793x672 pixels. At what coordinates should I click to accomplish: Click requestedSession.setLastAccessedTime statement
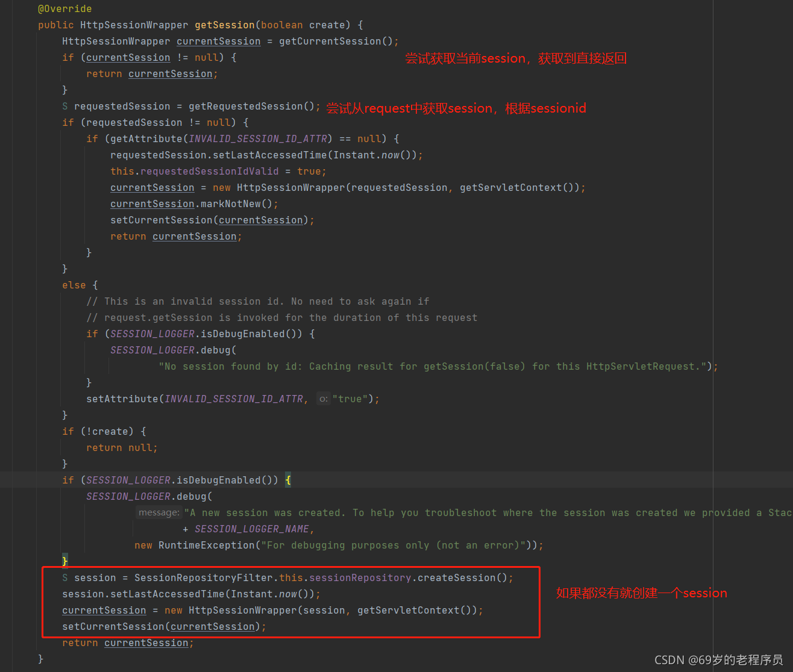click(267, 155)
